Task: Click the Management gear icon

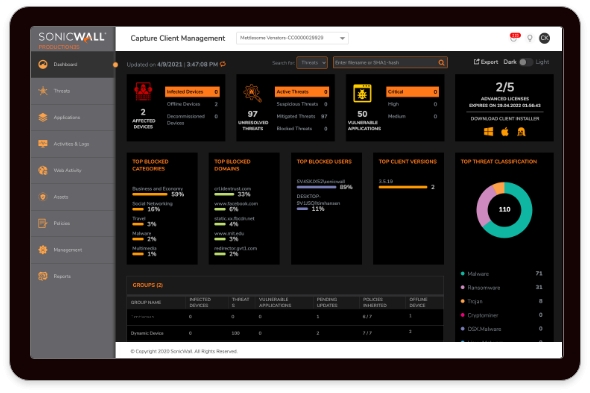Action: point(43,250)
